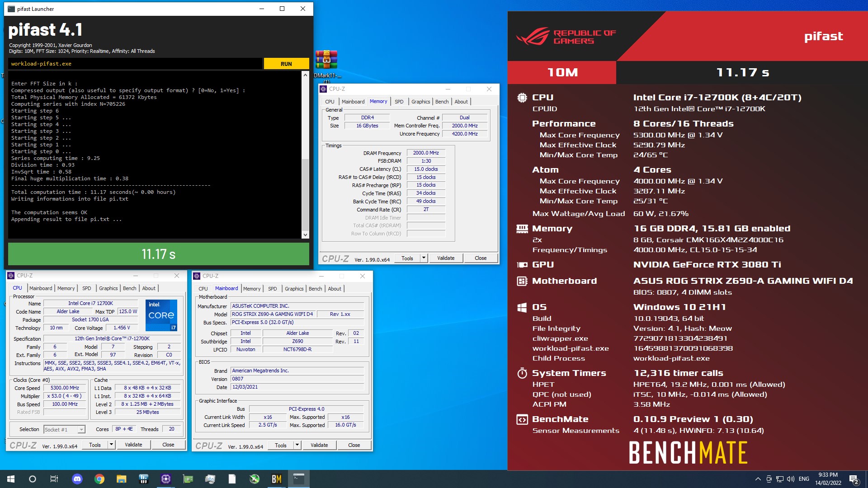Open Discord from the taskbar
Image resolution: width=868 pixels, height=488 pixels.
click(x=77, y=479)
